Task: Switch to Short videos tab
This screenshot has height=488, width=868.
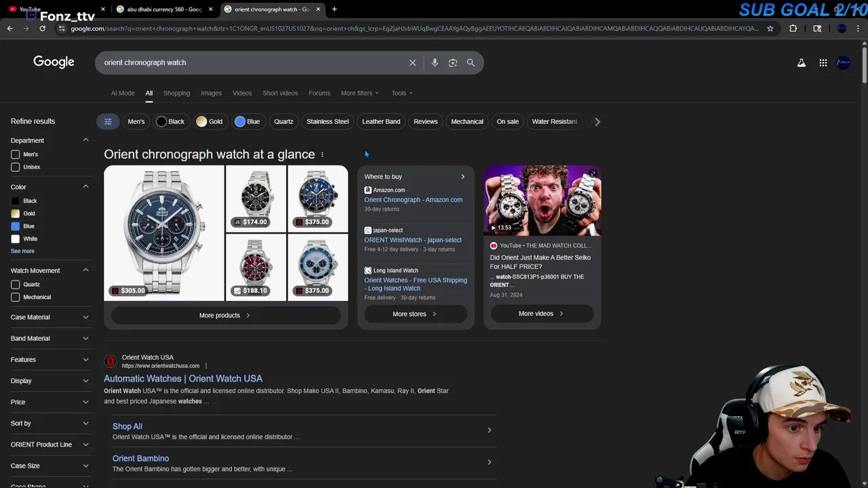Action: 280,93
